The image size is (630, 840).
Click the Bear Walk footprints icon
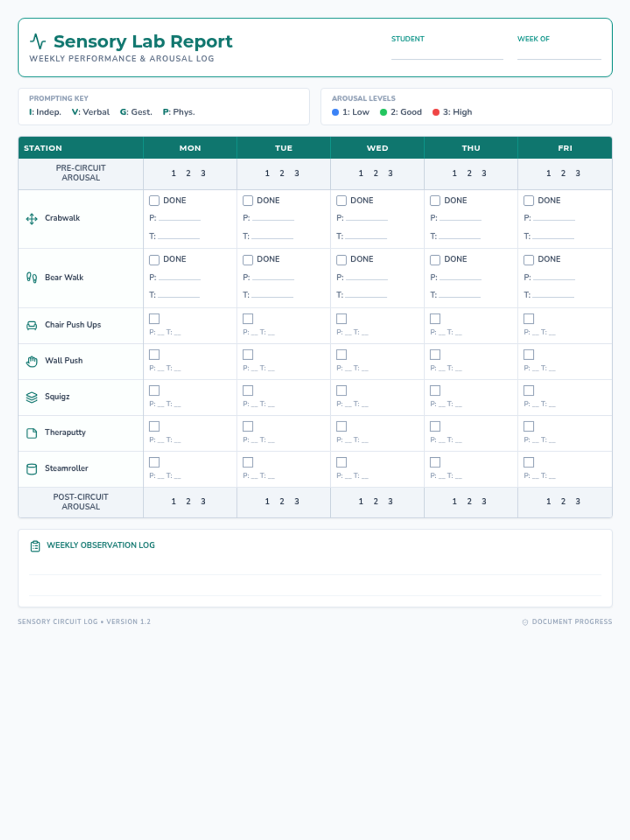point(31,278)
